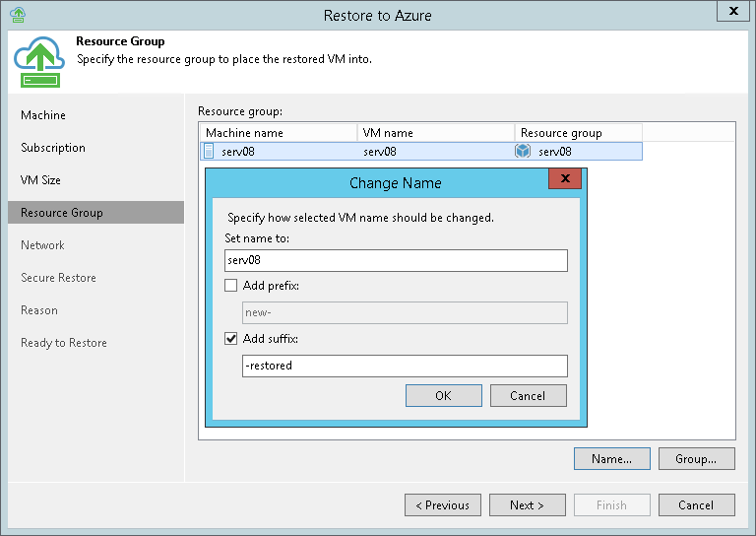Click the resource group cube icon
Image resolution: width=756 pixels, height=536 pixels.
[523, 151]
